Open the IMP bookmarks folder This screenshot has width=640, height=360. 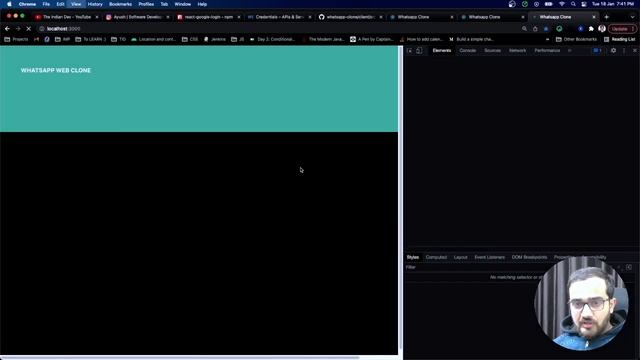[62, 39]
